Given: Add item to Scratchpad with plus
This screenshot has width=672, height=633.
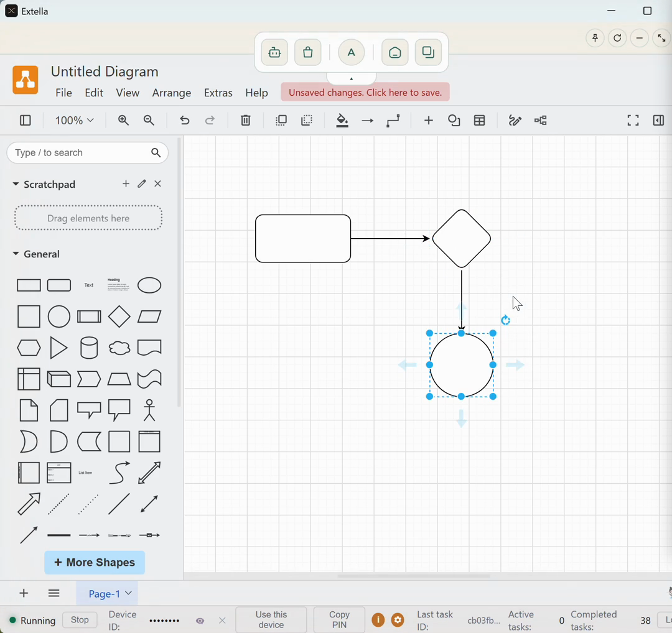Looking at the screenshot, I should click(x=126, y=183).
